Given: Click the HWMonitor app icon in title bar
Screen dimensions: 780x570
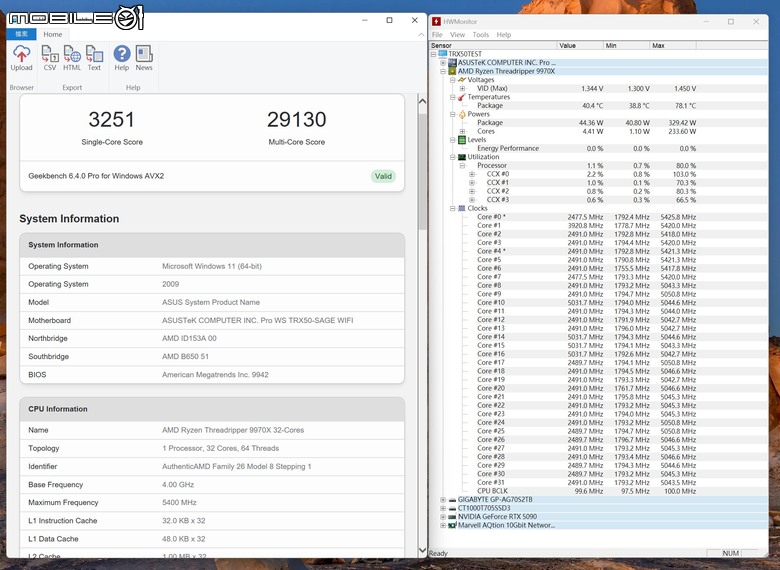Looking at the screenshot, I should click(x=436, y=21).
